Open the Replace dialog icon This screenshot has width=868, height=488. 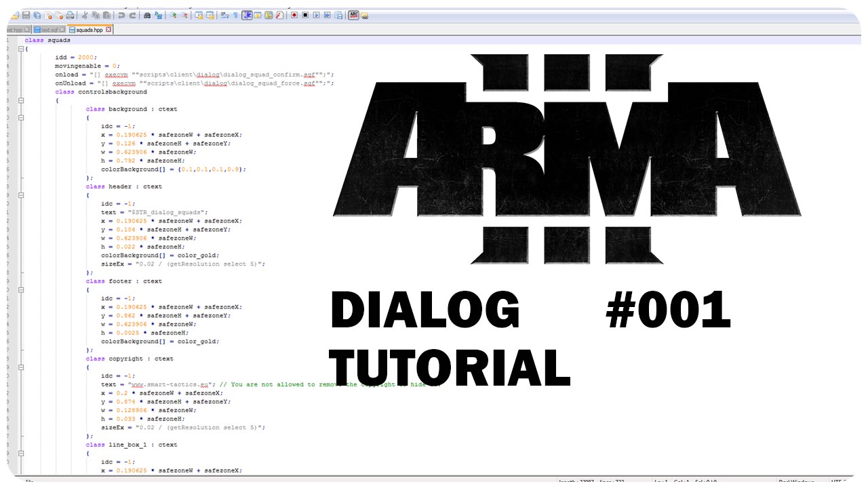tap(158, 15)
